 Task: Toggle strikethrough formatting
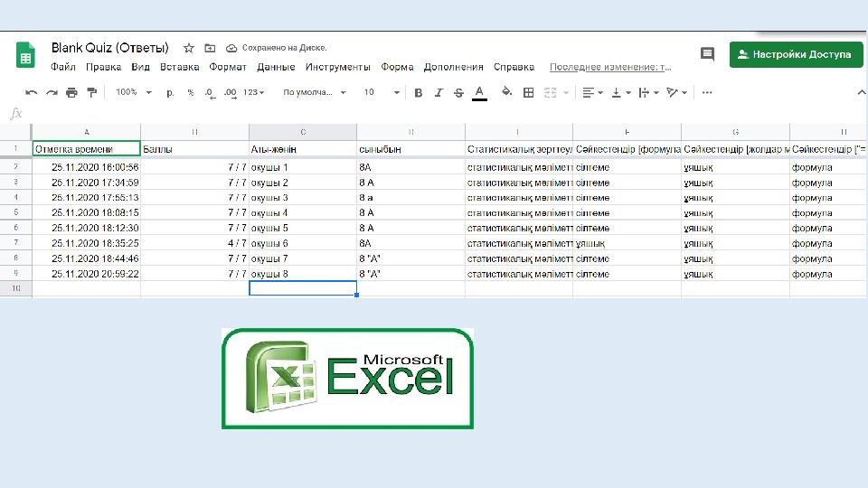[x=458, y=92]
